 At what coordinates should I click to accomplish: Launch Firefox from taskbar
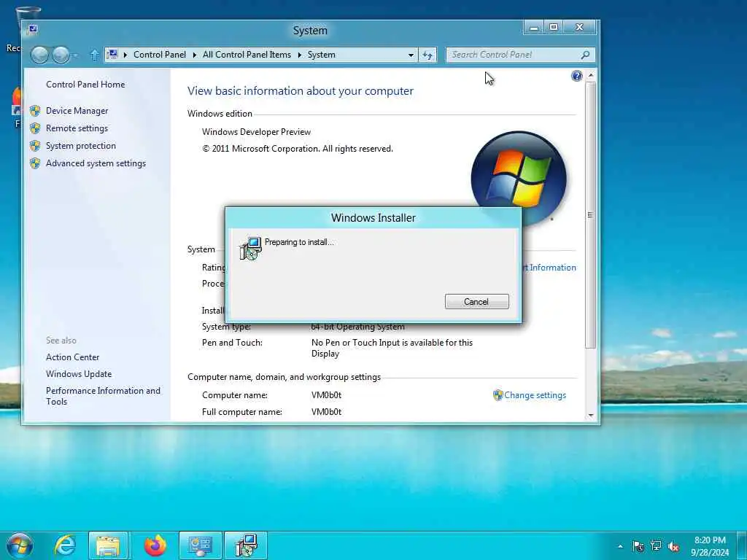point(155,545)
